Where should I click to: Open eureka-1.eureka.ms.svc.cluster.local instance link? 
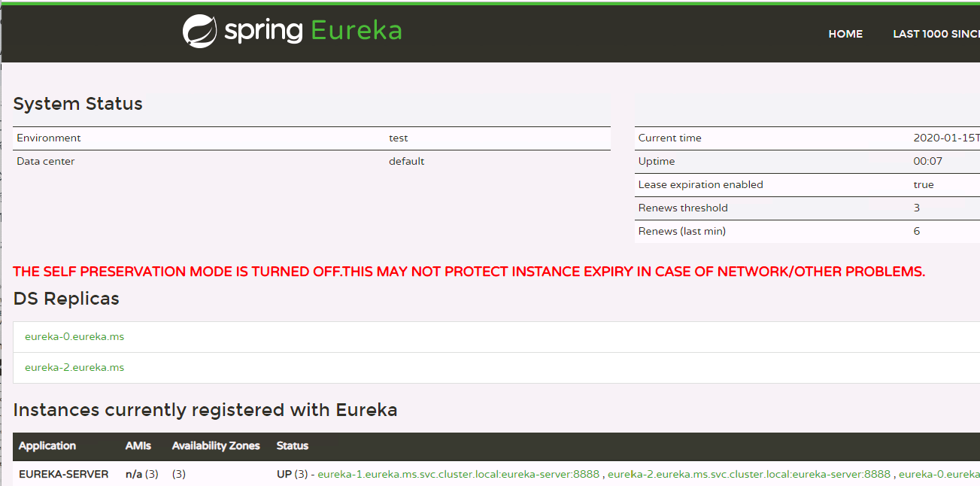pyautogui.click(x=458, y=474)
